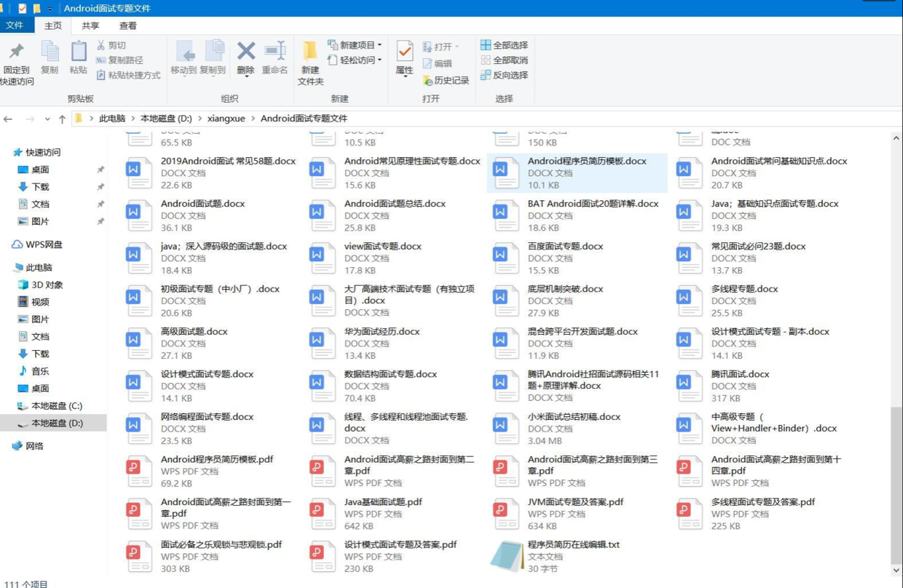Click Select None (全部取消)
Viewport: 903px width, 588px height.
(504, 60)
